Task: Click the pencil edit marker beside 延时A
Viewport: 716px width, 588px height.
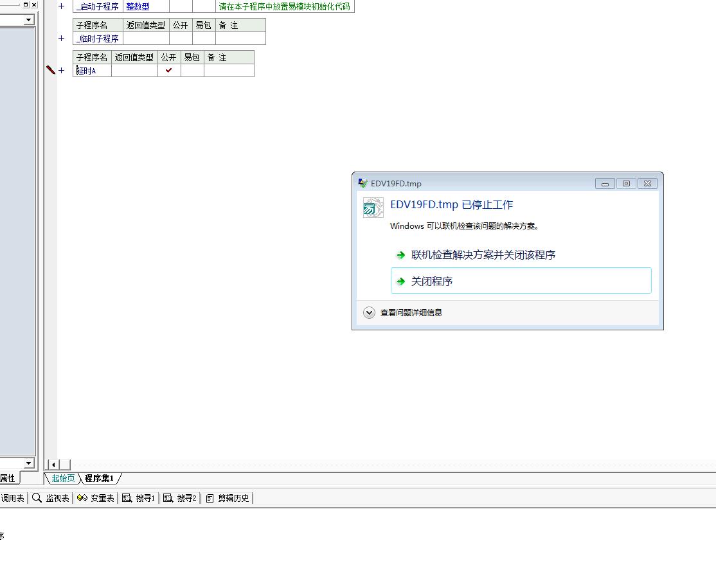Action: click(51, 70)
